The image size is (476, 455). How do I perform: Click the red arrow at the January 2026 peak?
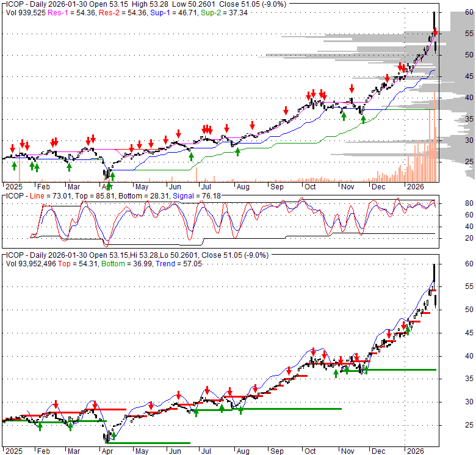pyautogui.click(x=435, y=31)
